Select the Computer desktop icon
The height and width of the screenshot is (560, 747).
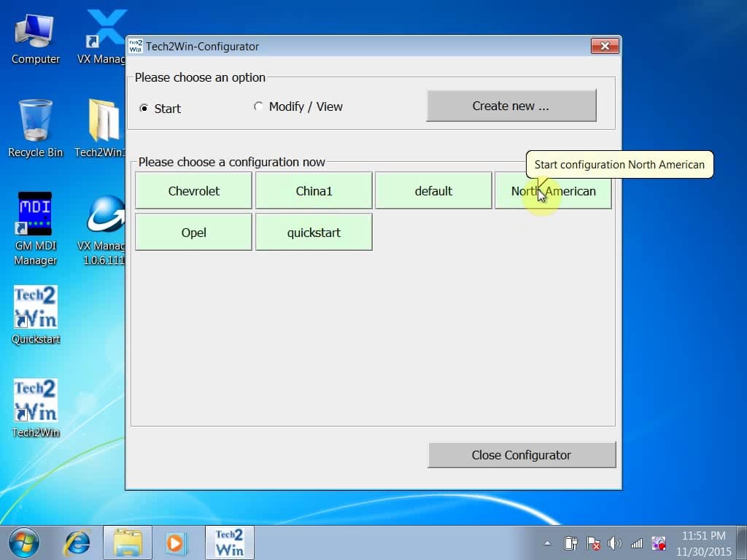35,39
